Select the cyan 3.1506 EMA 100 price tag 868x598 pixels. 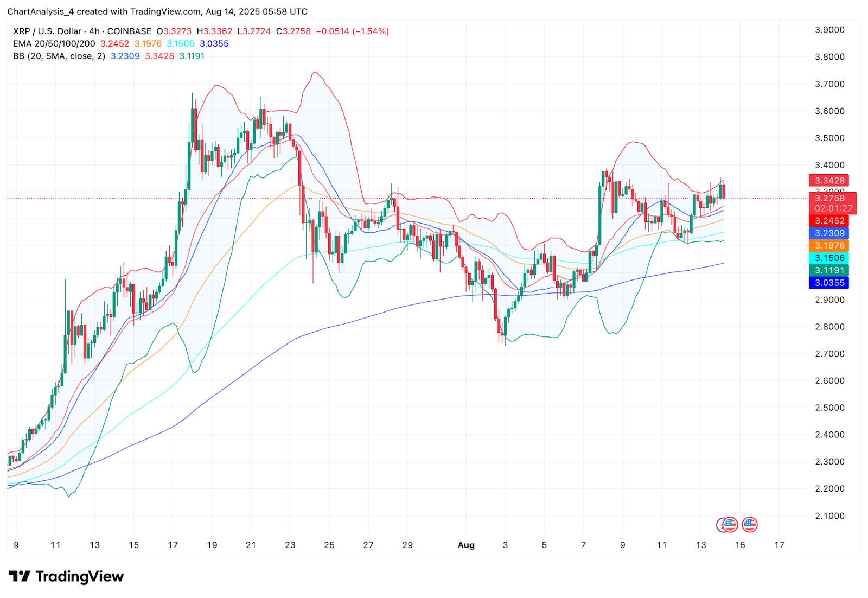click(829, 258)
